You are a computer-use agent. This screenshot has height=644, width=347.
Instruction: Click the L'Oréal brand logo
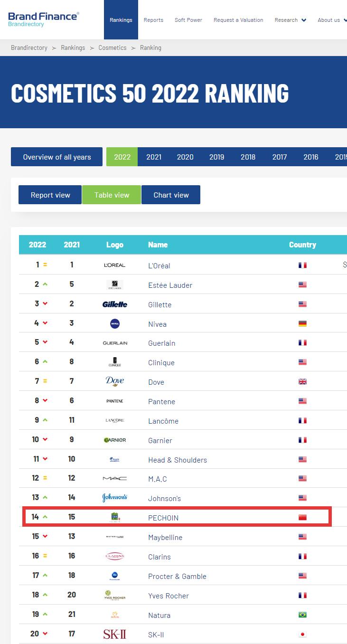click(x=115, y=265)
